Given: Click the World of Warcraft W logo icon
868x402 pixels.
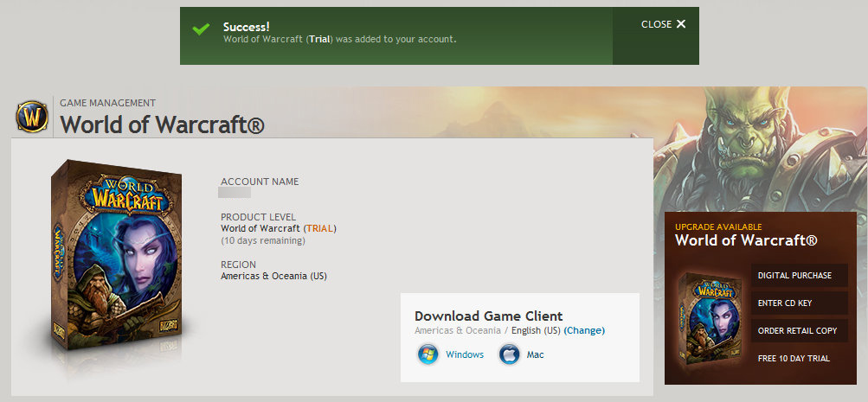Looking at the screenshot, I should point(32,116).
